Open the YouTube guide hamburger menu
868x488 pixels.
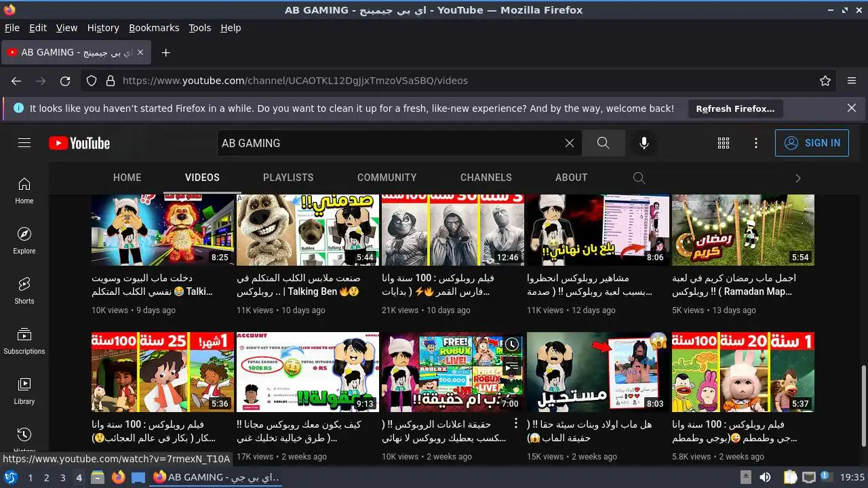(x=24, y=143)
